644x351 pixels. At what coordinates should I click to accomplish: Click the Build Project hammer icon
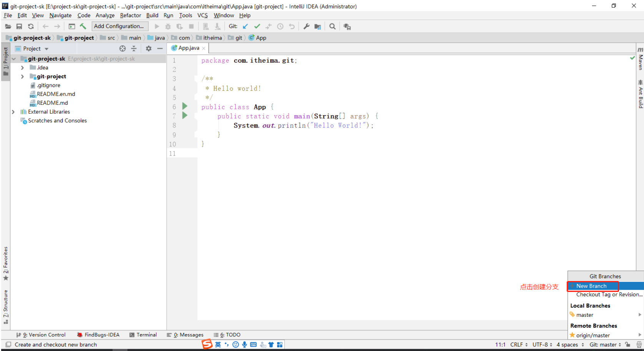point(83,26)
